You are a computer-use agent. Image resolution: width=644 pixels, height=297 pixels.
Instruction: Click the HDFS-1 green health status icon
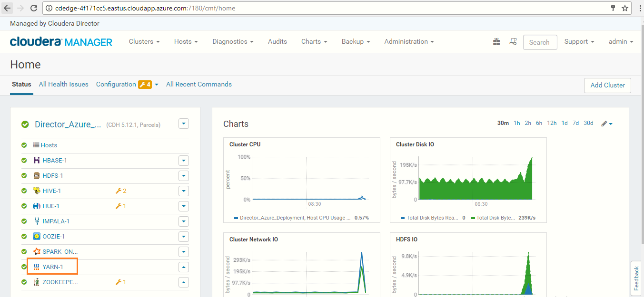(24, 175)
